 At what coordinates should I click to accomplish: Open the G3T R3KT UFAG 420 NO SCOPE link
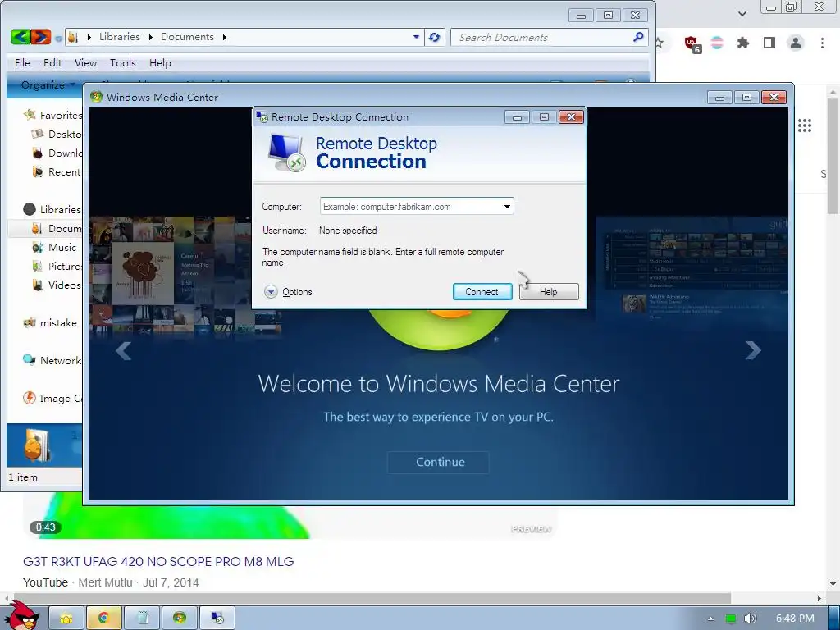(x=158, y=561)
